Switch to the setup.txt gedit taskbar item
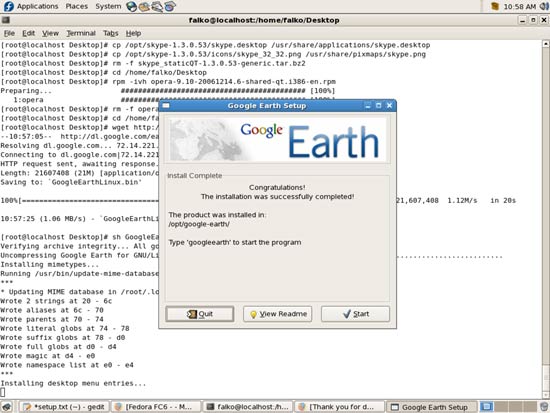 (x=63, y=407)
